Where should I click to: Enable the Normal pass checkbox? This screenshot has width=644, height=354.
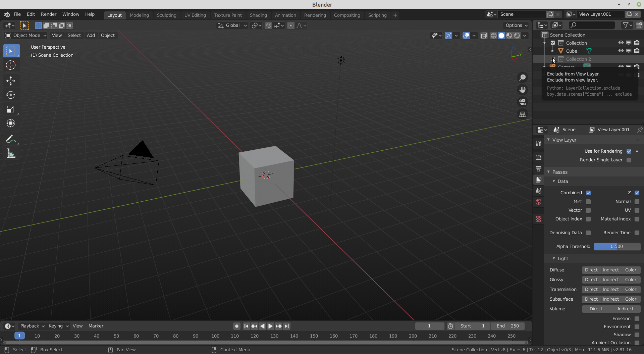tap(637, 202)
